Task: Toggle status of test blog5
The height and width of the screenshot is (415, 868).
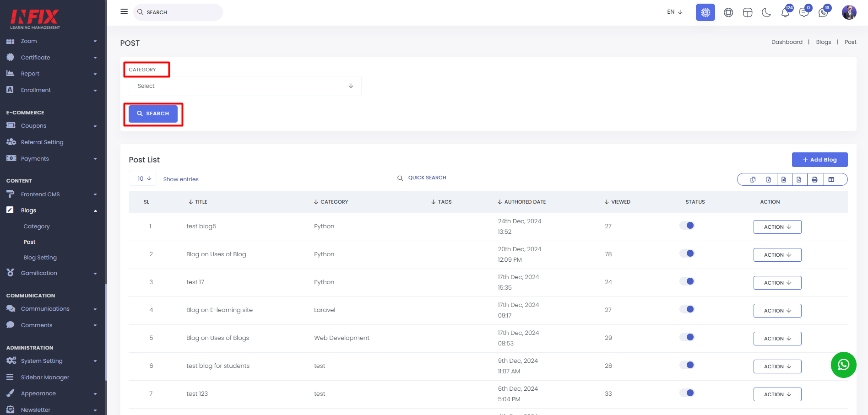Action: tap(687, 226)
